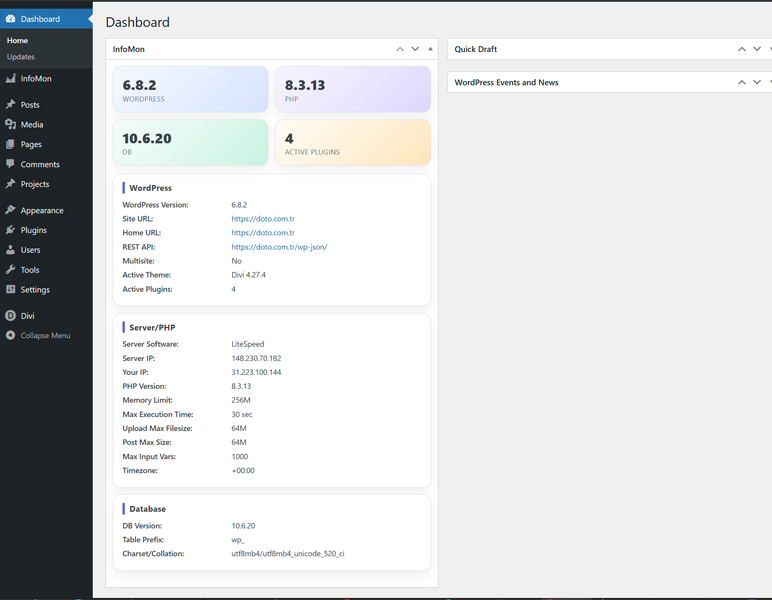772x600 pixels.
Task: Click the Multisite No value
Action: pyautogui.click(x=236, y=261)
